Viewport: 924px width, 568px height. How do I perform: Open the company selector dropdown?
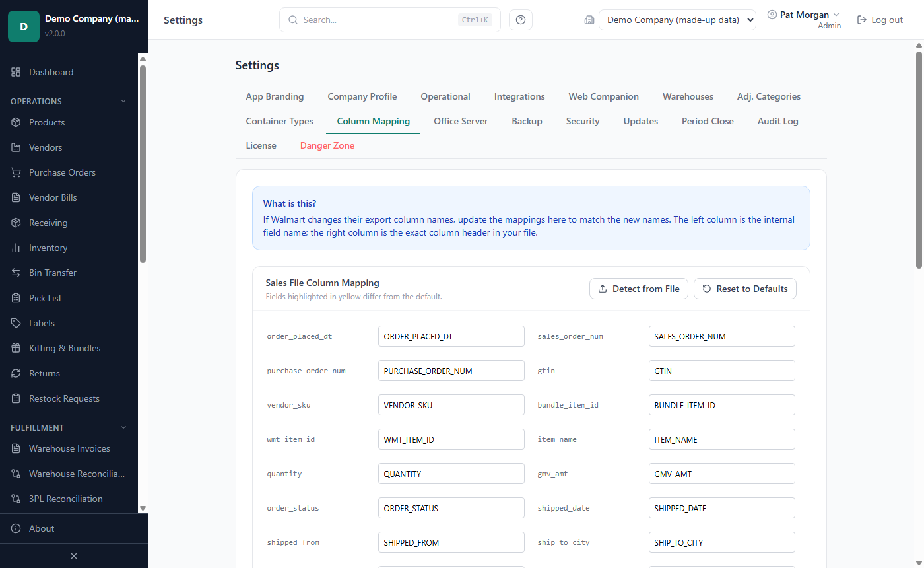677,20
